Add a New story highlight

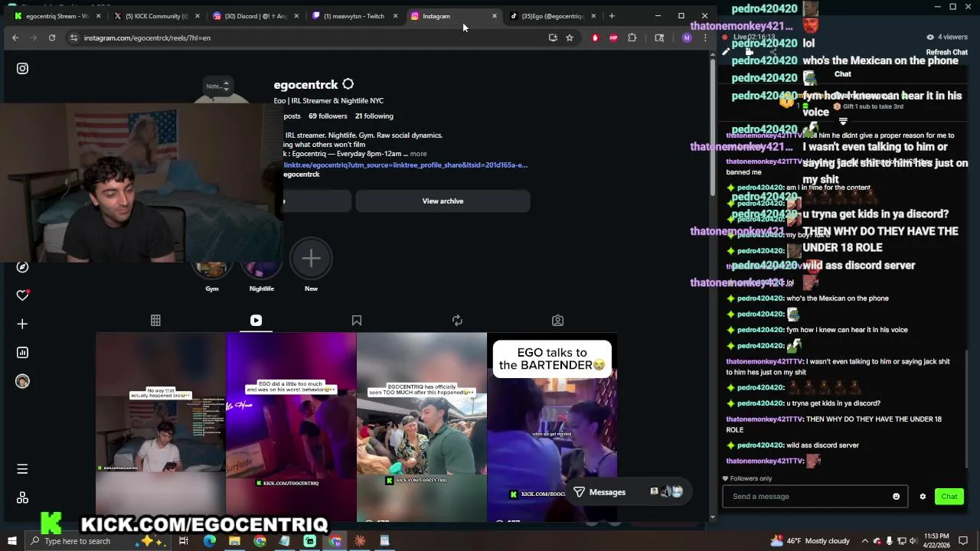pyautogui.click(x=311, y=265)
